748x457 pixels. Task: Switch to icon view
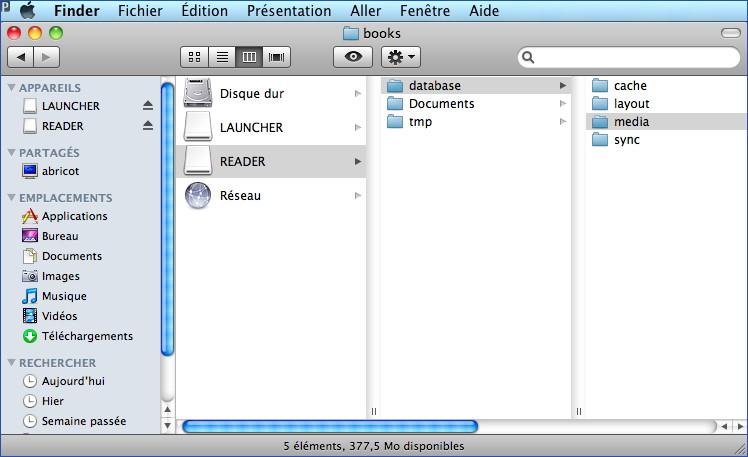coord(194,57)
